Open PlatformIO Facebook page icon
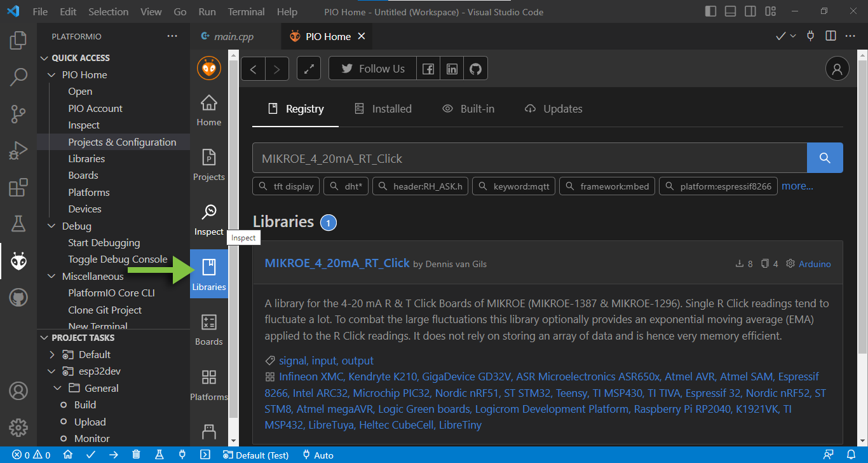Viewport: 868px width, 463px height. [428, 69]
